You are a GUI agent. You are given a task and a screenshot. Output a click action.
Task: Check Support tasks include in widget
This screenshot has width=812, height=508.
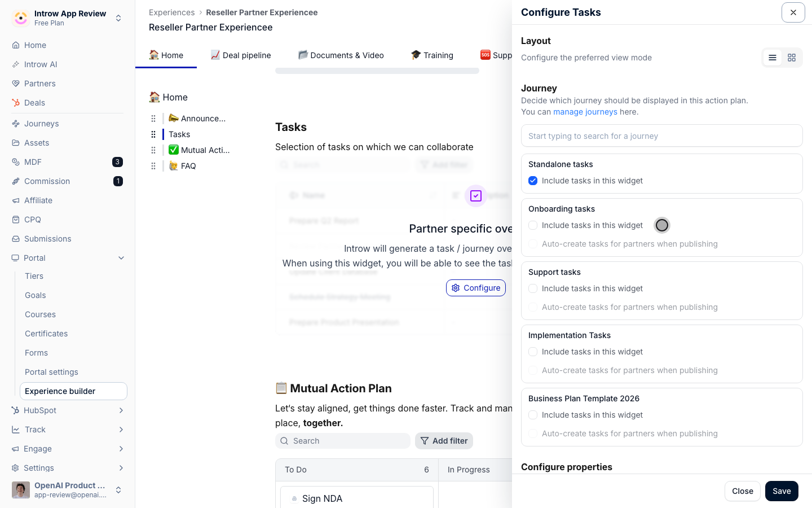[x=533, y=288]
